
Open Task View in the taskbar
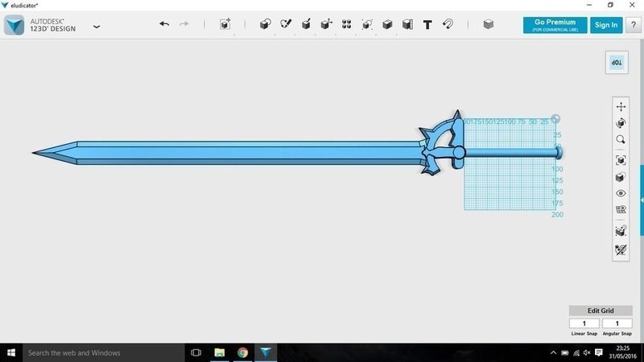pos(196,352)
